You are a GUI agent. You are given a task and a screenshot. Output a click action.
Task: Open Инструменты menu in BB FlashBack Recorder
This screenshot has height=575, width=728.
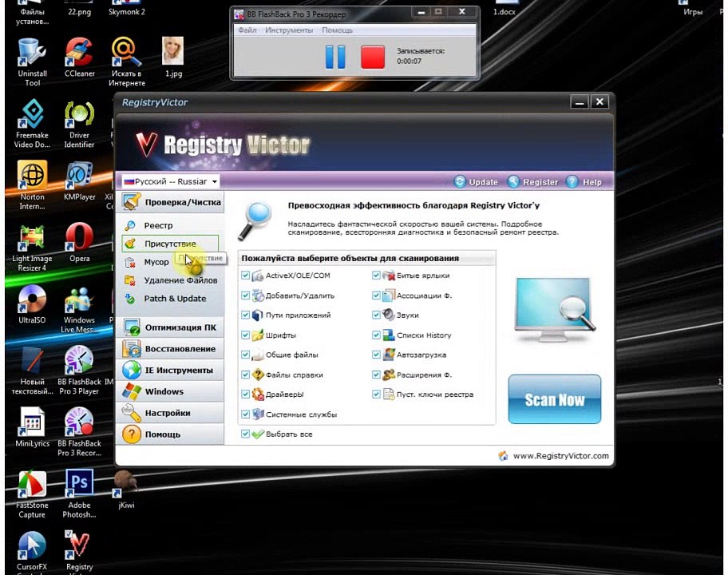289,30
